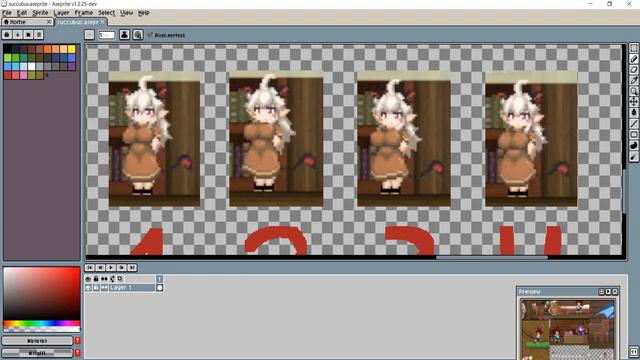The image size is (640, 360).
Task: Select the Blur tool
Action: (634, 157)
